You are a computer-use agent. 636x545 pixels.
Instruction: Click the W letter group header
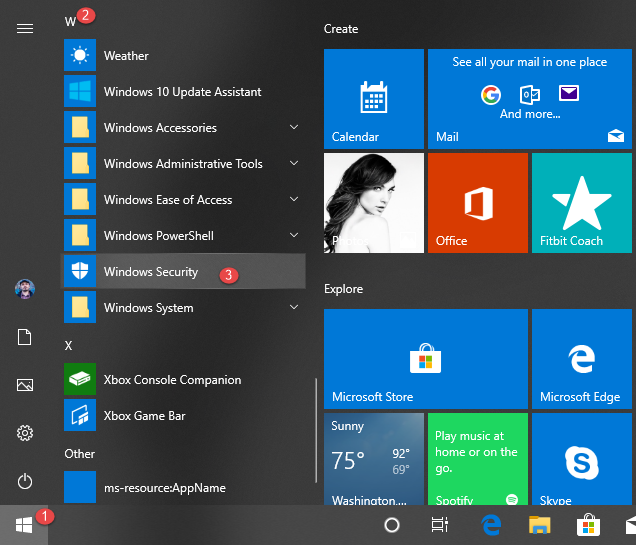click(71, 21)
